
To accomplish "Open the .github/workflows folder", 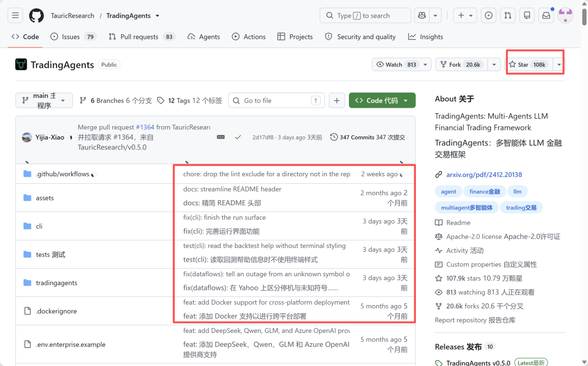I will (63, 174).
